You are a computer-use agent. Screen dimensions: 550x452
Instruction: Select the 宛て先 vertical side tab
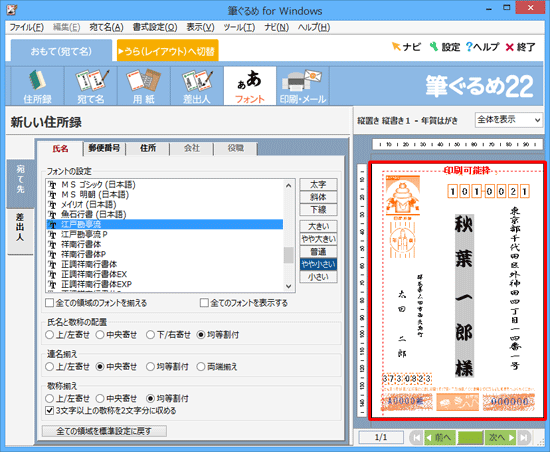click(20, 184)
